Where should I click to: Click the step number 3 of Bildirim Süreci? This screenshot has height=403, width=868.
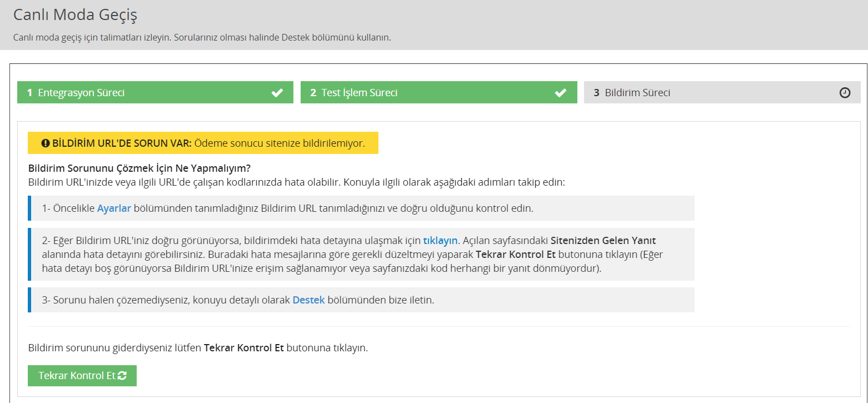pyautogui.click(x=596, y=93)
